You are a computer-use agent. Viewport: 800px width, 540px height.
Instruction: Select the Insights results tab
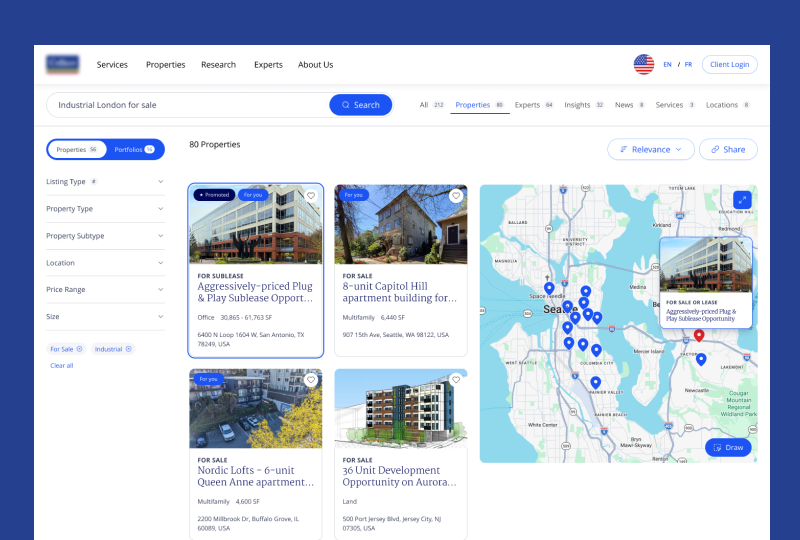(584, 105)
